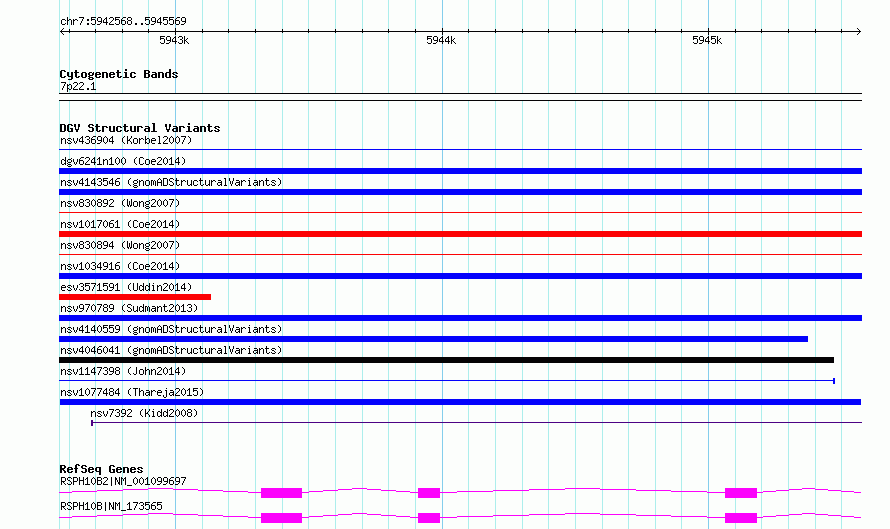This screenshot has height=529, width=890.
Task: Open the DGV Structural Variants track title
Action: click(140, 128)
